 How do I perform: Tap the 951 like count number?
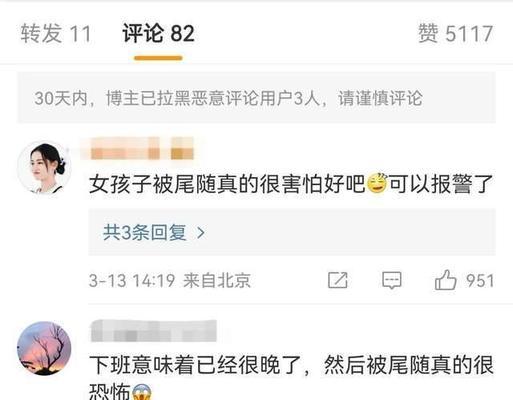480,281
